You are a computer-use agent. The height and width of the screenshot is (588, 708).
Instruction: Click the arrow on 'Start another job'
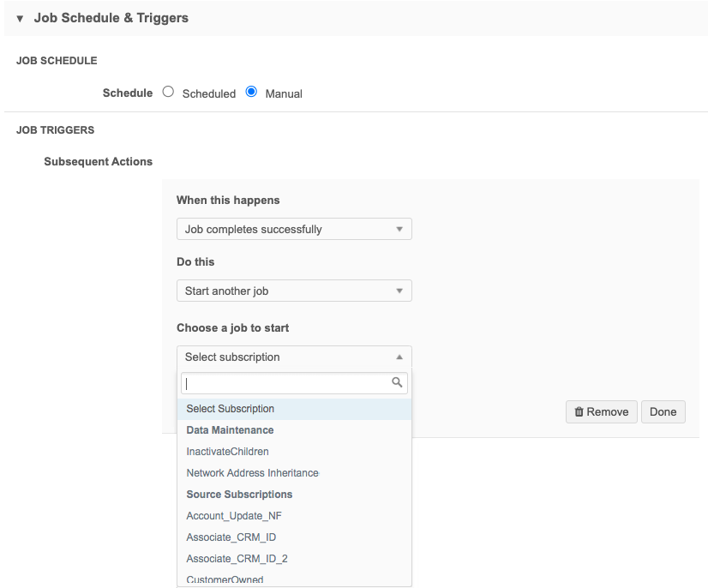click(399, 291)
